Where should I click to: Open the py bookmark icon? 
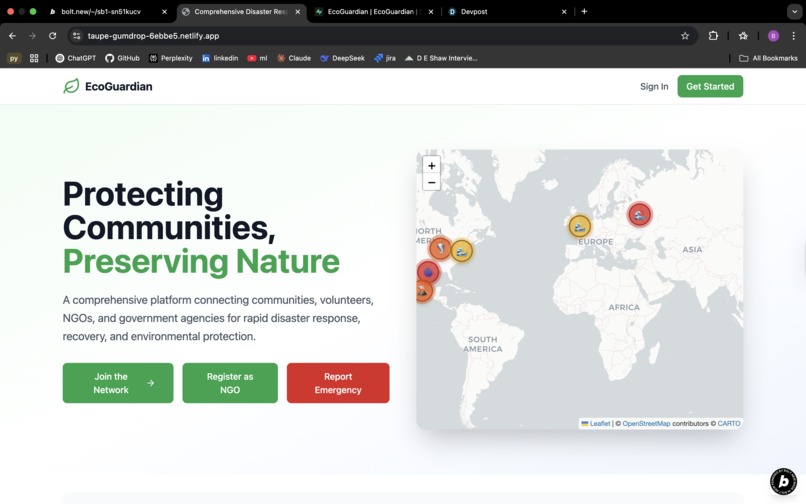(14, 58)
